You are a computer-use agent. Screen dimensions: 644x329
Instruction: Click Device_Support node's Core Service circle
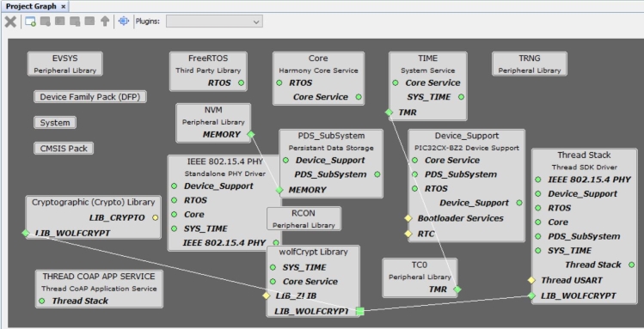coord(414,161)
